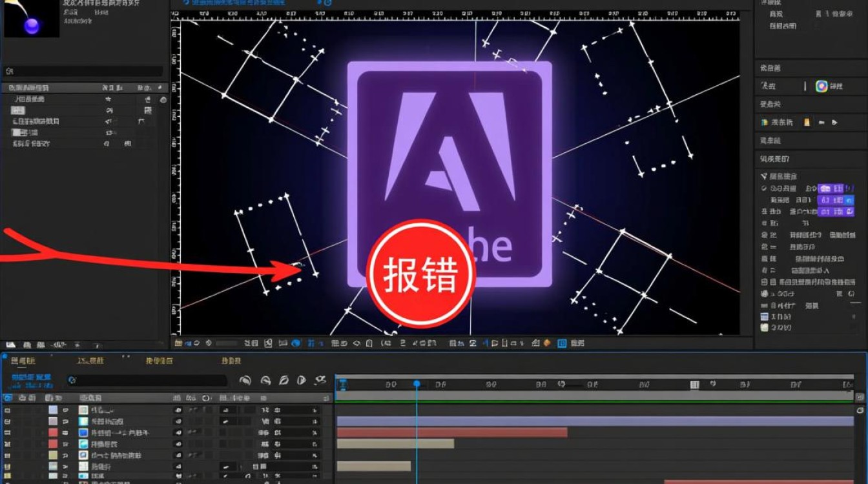Image resolution: width=868 pixels, height=484 pixels.
Task: Click the bottom purple value field in right panel
Action: (x=836, y=212)
